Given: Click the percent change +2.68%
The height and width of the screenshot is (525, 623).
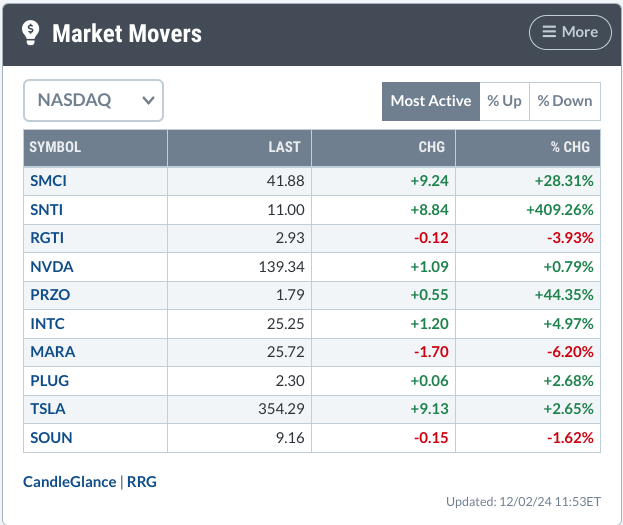Looking at the screenshot, I should [x=568, y=381].
